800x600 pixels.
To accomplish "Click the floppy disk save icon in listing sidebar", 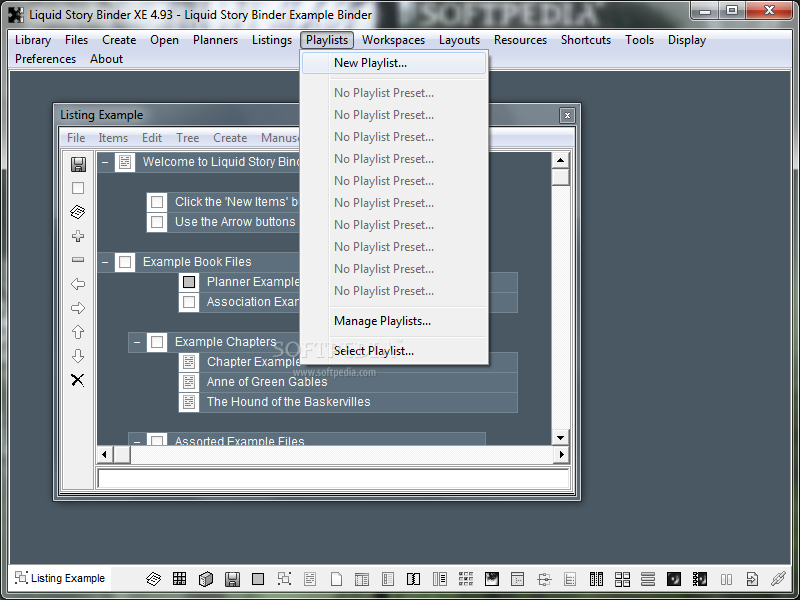I will click(x=78, y=164).
